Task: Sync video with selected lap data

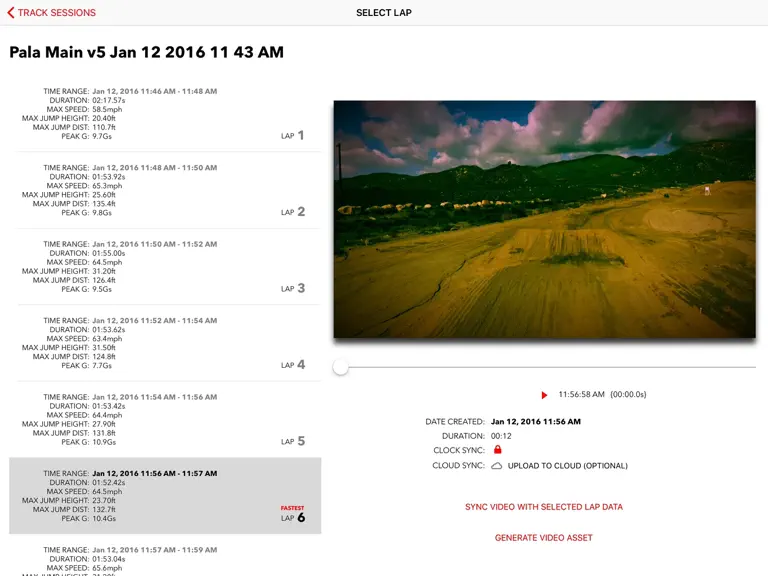Action: coord(544,507)
